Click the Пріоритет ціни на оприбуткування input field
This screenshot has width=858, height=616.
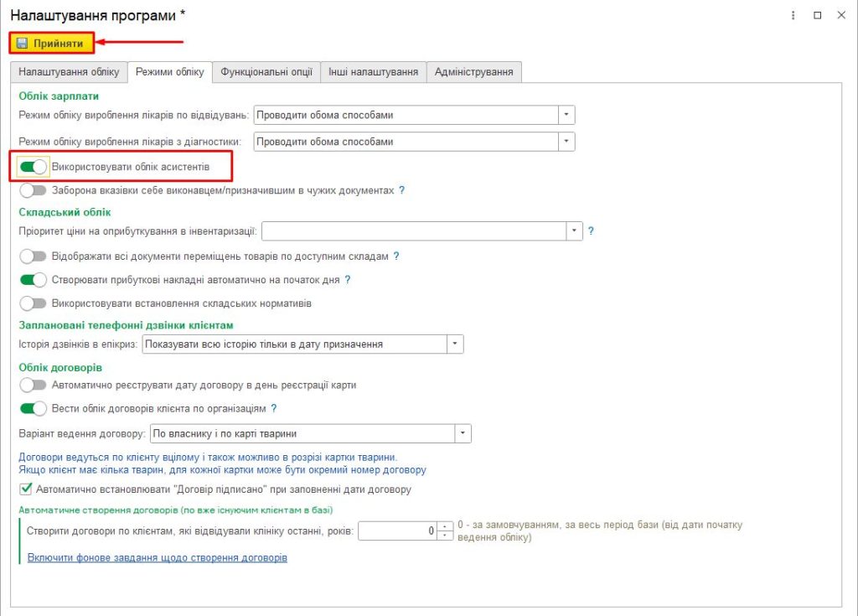click(414, 231)
